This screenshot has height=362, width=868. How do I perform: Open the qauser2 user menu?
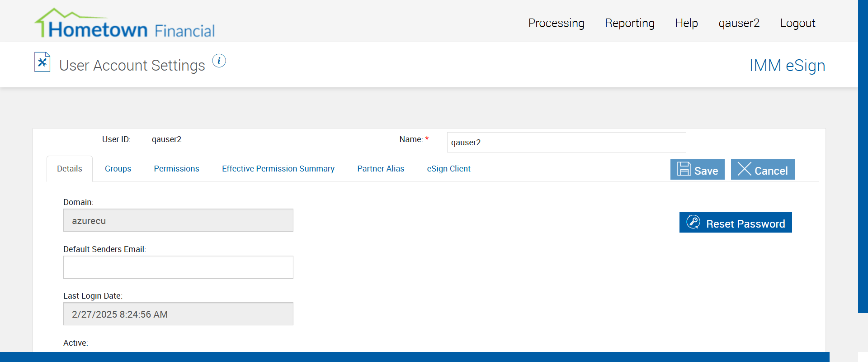(739, 23)
